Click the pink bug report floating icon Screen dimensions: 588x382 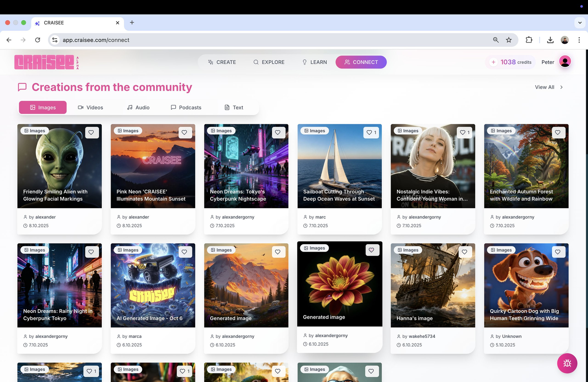567,363
